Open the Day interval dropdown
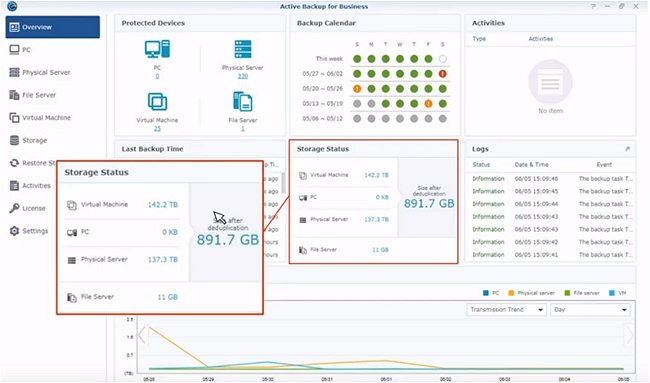This screenshot has height=383, width=650. 590,310
